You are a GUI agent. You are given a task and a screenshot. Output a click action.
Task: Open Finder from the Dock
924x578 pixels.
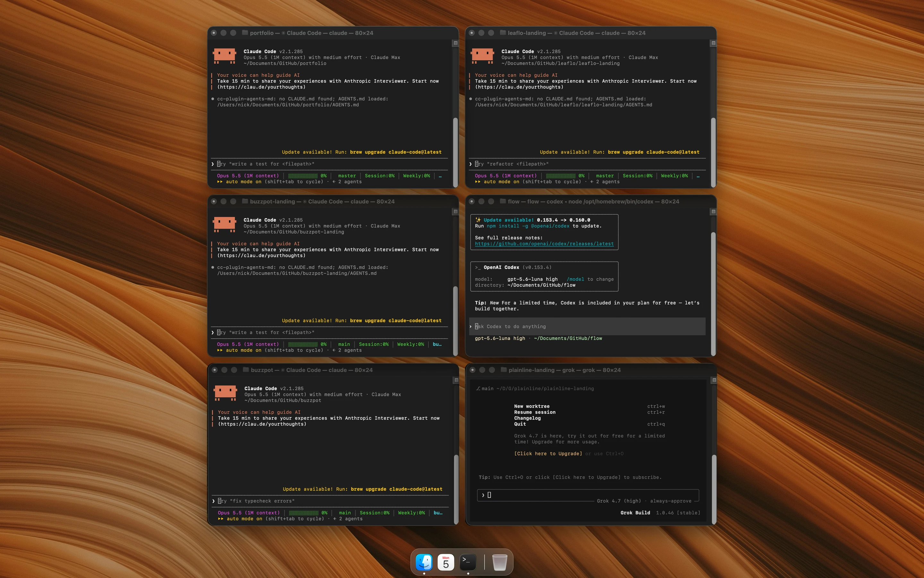tap(424, 562)
